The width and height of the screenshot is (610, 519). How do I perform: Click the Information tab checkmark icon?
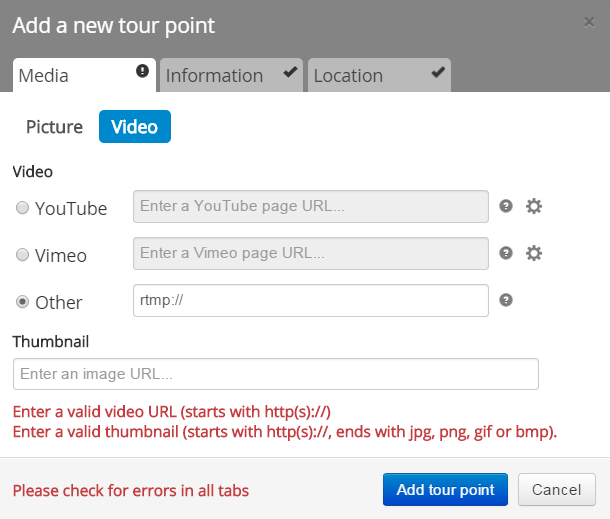(289, 72)
